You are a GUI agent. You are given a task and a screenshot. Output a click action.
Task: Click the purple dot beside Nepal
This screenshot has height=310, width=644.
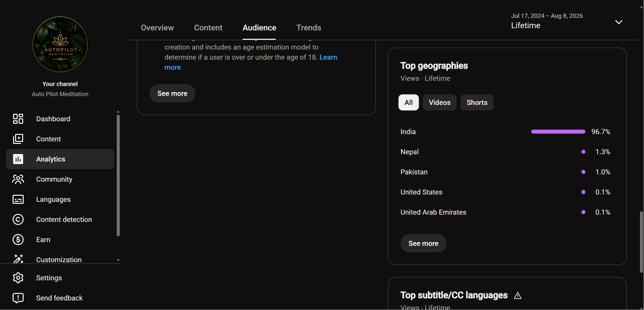click(583, 151)
